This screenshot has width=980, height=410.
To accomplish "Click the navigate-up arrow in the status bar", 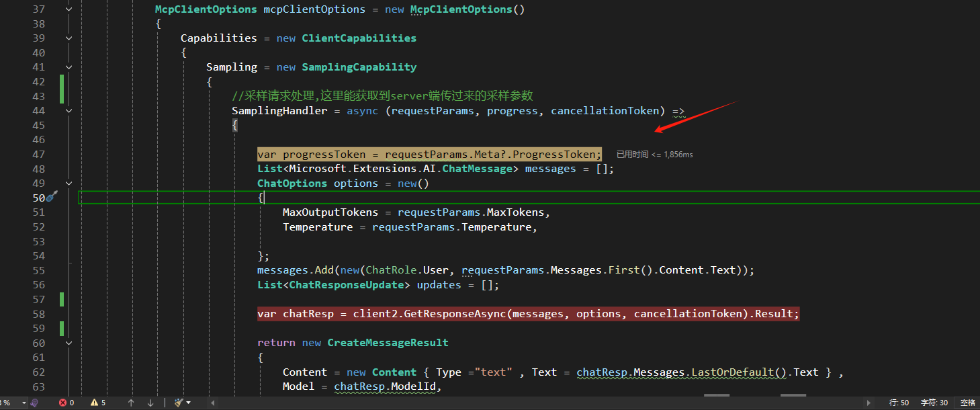I will coord(131,402).
